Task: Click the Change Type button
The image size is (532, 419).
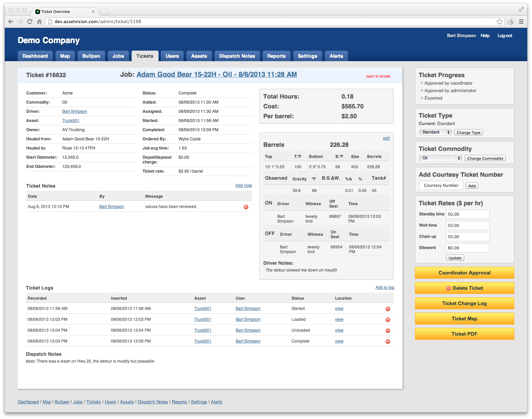Action: click(x=468, y=133)
